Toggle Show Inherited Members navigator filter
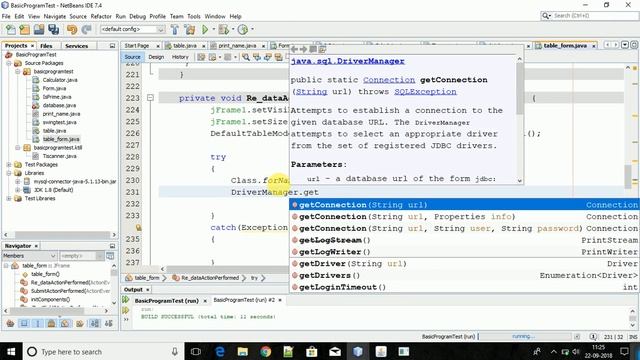 coord(10,324)
